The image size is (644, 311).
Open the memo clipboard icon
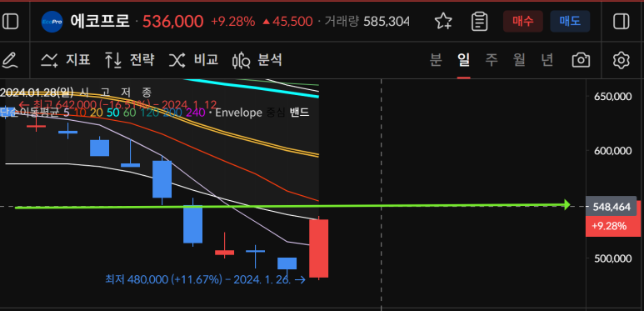479,22
